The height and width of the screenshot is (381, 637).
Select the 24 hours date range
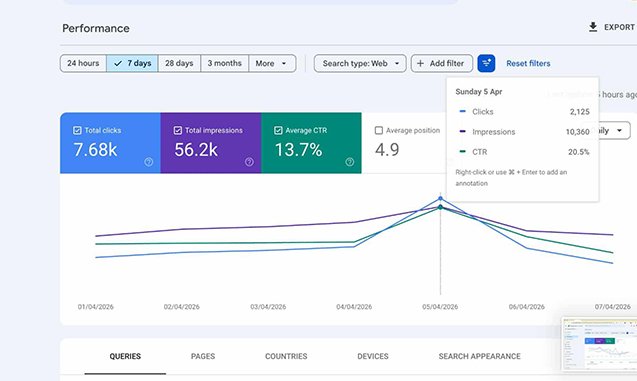pyautogui.click(x=83, y=63)
